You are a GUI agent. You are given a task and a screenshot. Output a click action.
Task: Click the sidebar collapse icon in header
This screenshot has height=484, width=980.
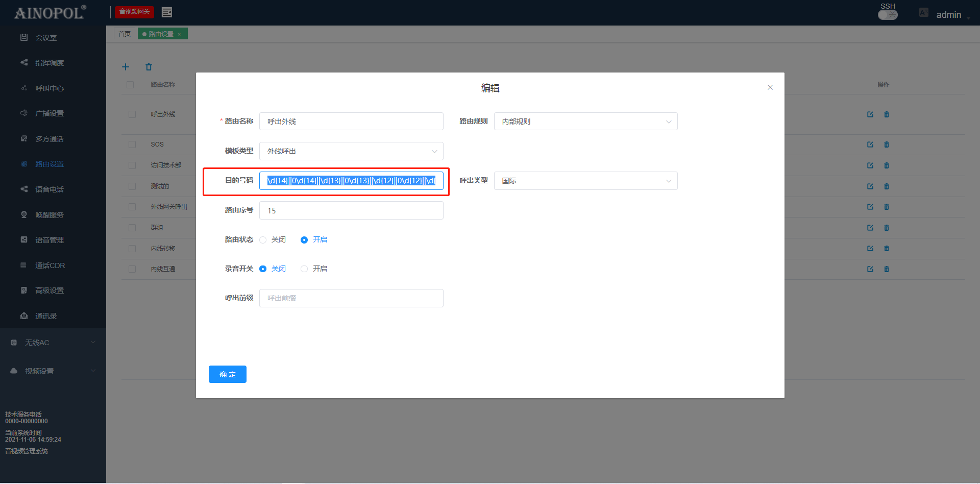pos(166,12)
